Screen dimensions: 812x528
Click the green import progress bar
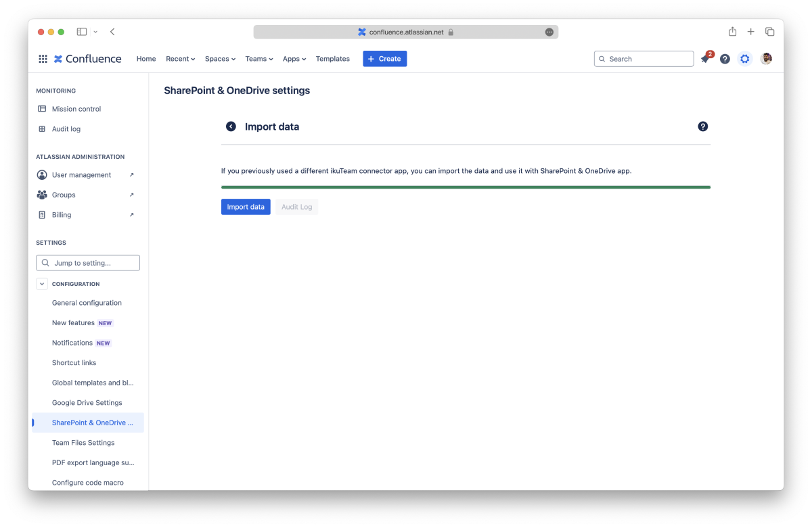tap(466, 187)
